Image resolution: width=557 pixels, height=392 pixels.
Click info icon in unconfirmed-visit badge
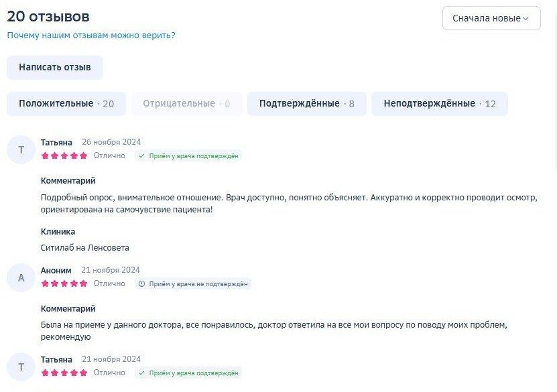pyautogui.click(x=141, y=284)
